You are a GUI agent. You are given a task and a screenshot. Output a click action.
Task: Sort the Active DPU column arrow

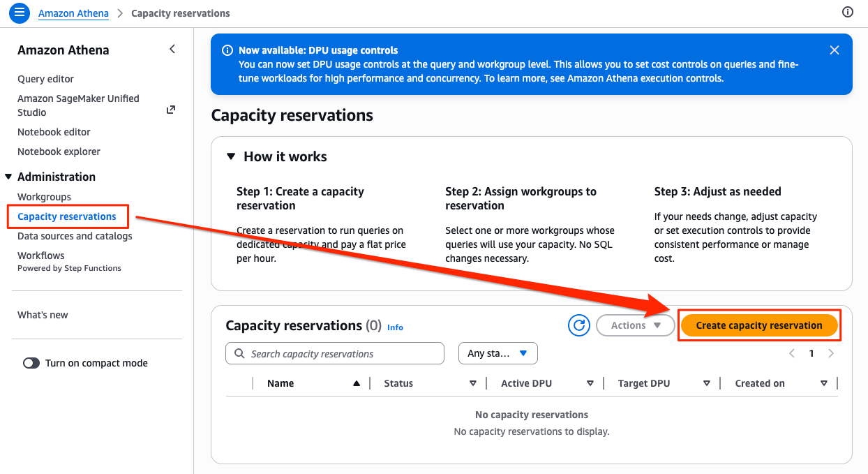[590, 383]
